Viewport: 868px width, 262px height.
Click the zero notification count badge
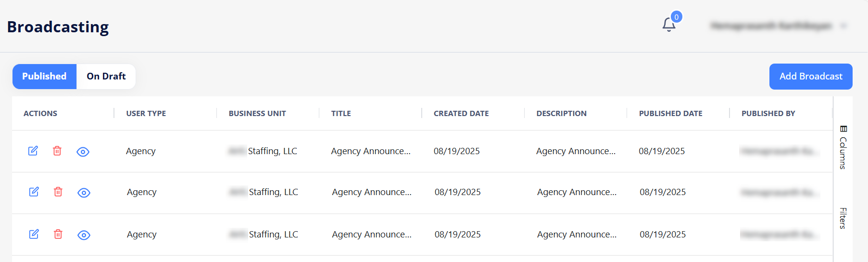click(676, 17)
